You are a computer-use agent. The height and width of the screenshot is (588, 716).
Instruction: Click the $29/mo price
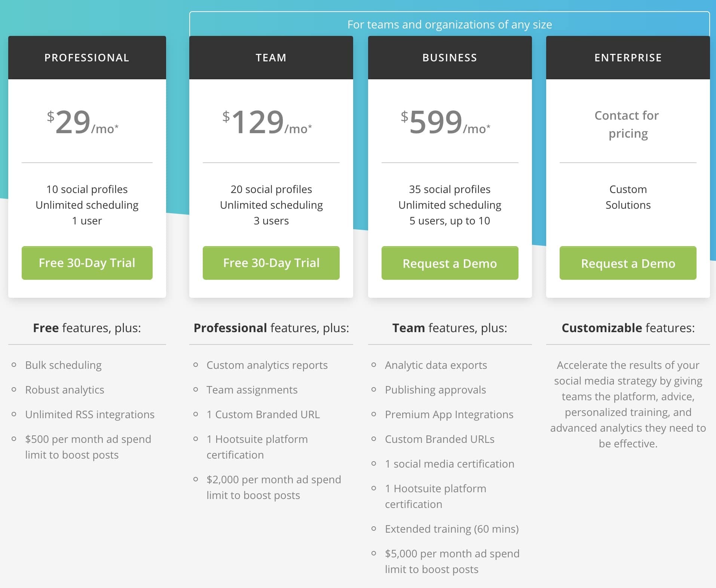[x=83, y=123]
